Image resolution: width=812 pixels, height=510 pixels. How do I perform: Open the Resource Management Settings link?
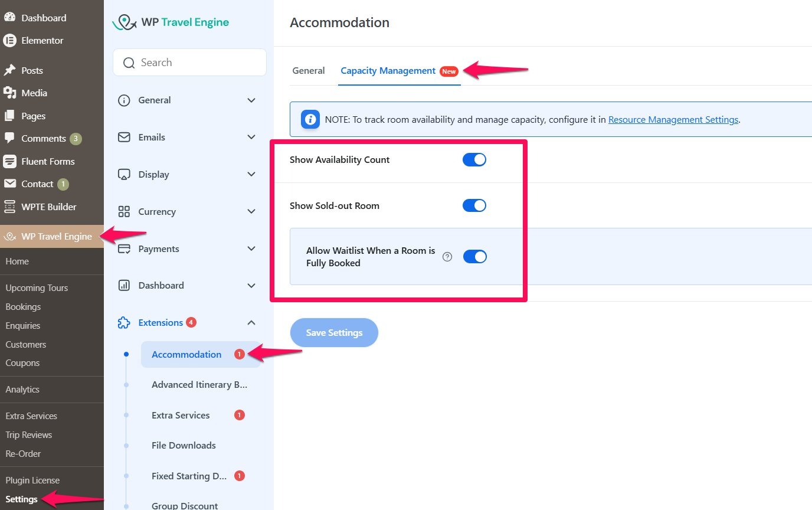pyautogui.click(x=673, y=120)
